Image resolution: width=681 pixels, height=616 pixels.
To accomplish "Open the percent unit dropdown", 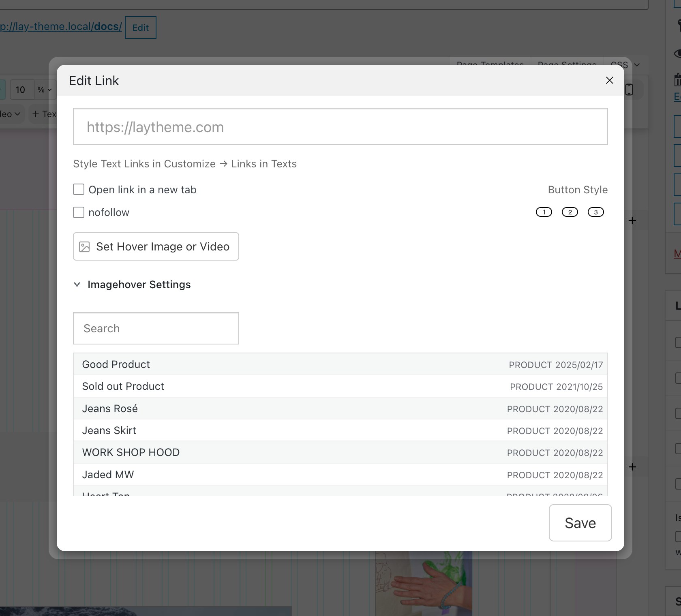I will click(x=45, y=90).
